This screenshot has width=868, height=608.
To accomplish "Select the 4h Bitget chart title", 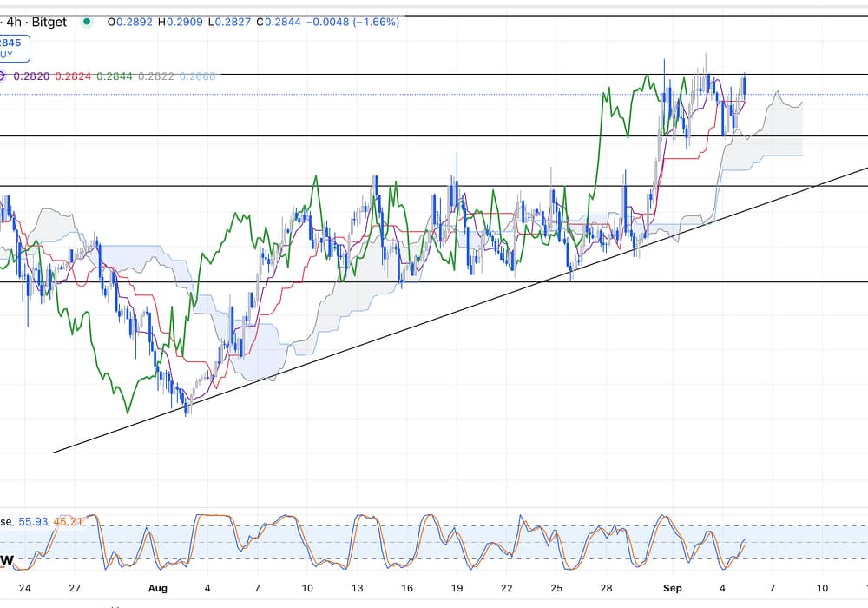I will [35, 22].
